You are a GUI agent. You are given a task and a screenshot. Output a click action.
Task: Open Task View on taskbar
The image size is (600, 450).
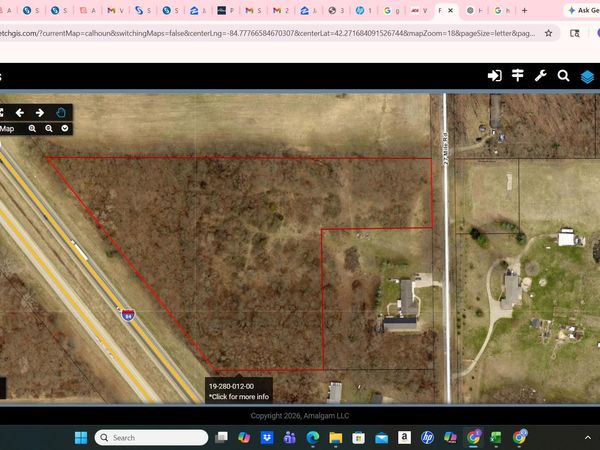[x=221, y=437]
